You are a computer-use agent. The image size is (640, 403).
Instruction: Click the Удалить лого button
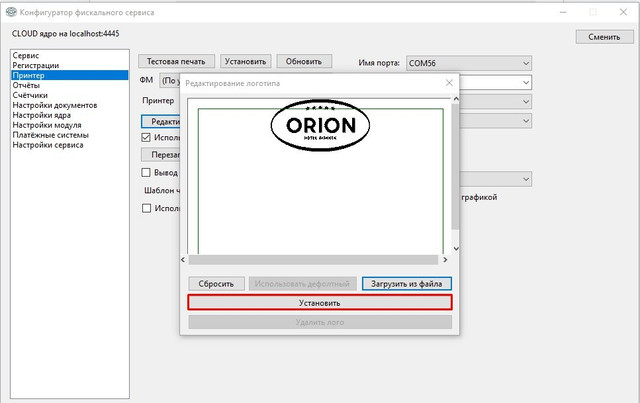pyautogui.click(x=320, y=322)
